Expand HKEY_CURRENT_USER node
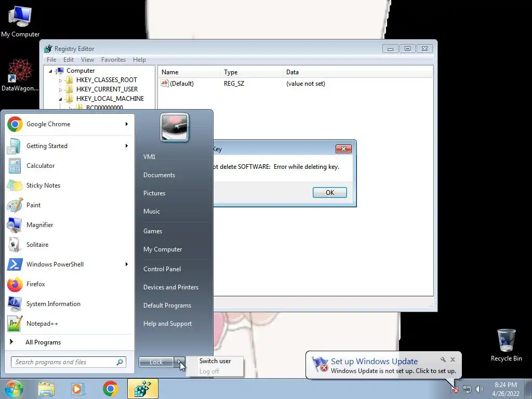The height and width of the screenshot is (399, 532). 60,89
